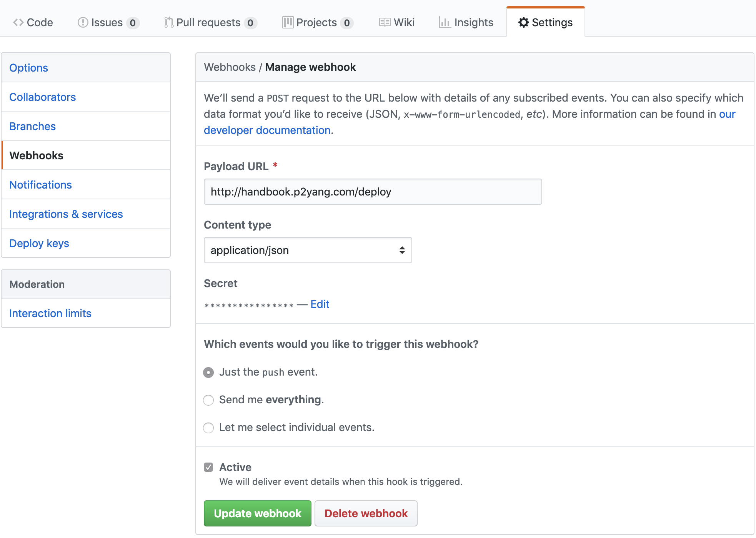Open the Wiki tab
Screen dimensions: 756x538
pyautogui.click(x=397, y=22)
